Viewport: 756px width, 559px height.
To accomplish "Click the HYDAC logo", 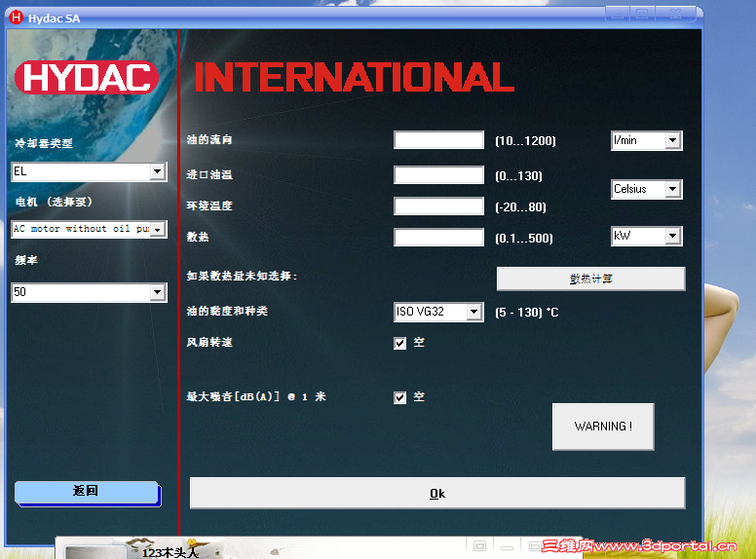I will pos(87,78).
